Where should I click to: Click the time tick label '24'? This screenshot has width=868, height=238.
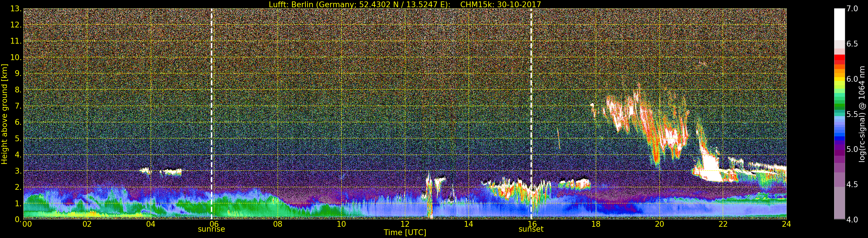786,224
